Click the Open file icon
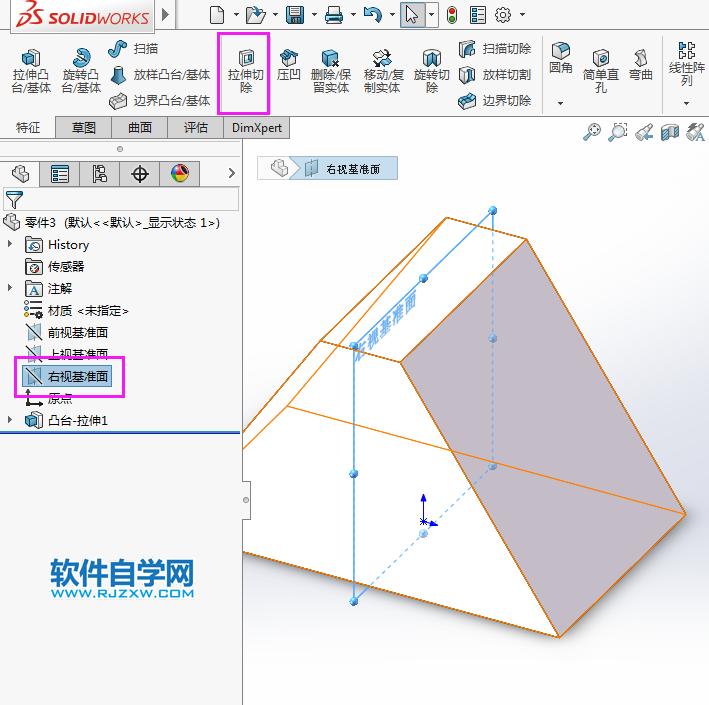Image resolution: width=709 pixels, height=705 pixels. click(255, 15)
